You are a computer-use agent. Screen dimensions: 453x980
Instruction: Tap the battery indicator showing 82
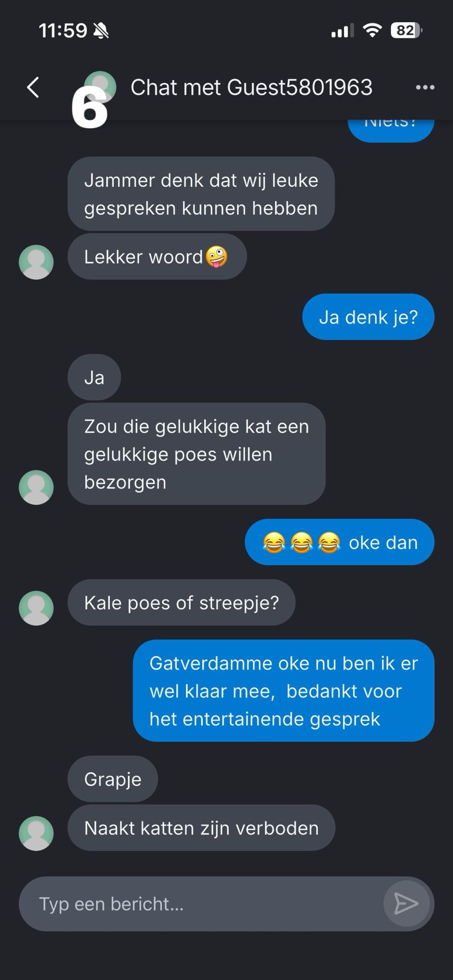point(406,31)
